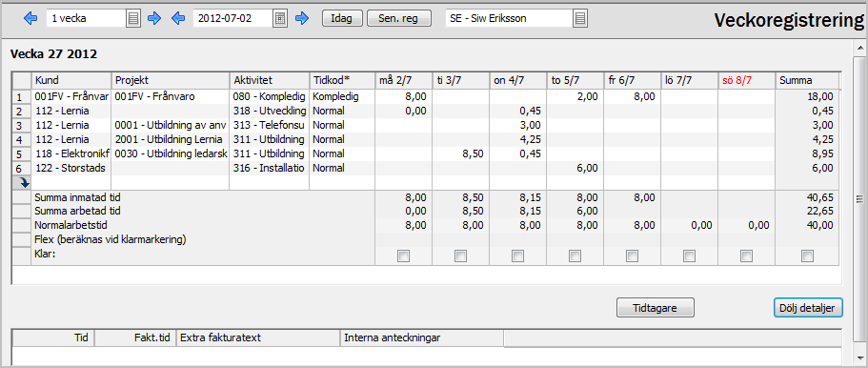Click the '0001 - Utbildning av anv' project cell
Screen dimensions: 868x368
(171, 125)
